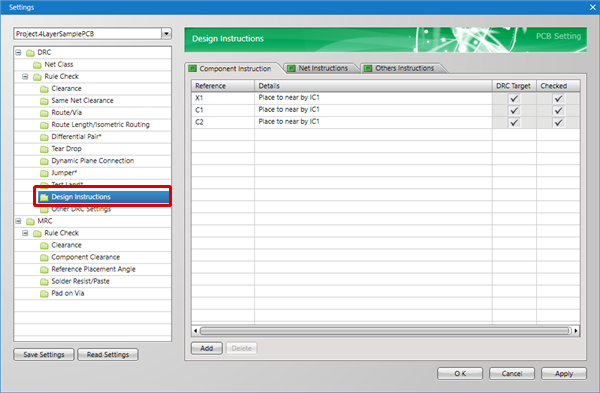Click the Dynamic Plane Connection folder icon

44,161
